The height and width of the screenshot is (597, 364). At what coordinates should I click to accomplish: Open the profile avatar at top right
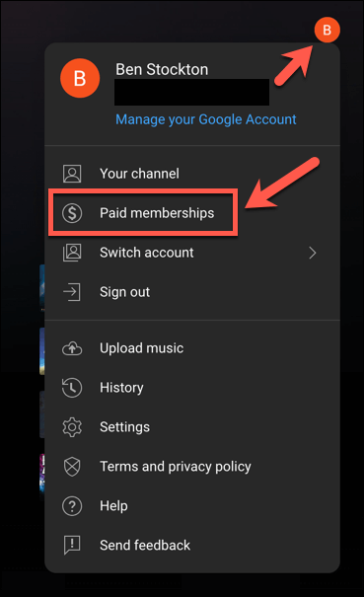328,30
